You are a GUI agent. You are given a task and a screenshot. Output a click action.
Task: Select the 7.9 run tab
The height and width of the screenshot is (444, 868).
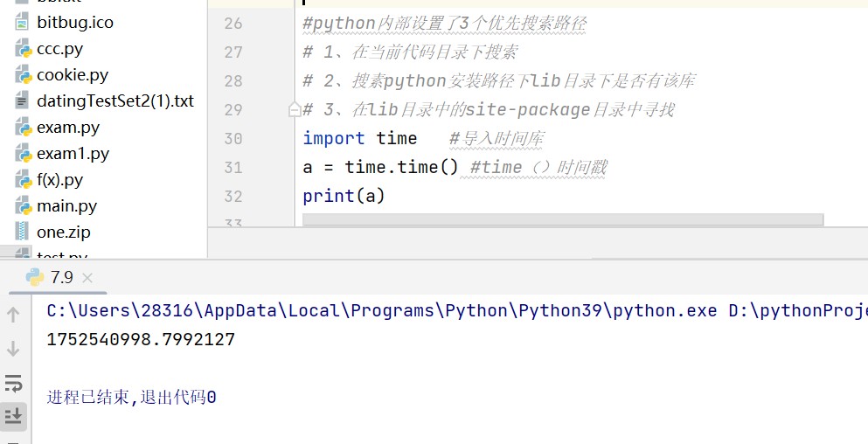pos(61,278)
